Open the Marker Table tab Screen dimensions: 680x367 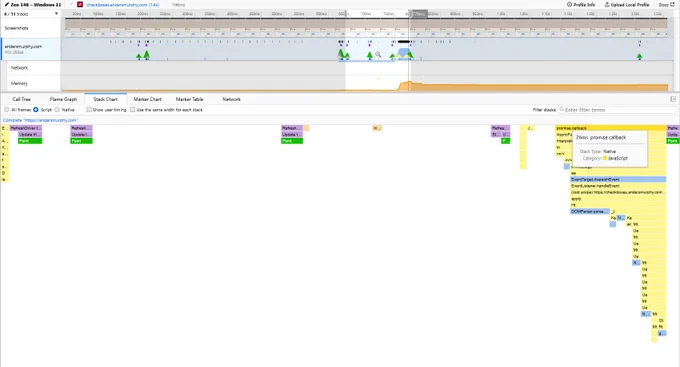pos(190,99)
